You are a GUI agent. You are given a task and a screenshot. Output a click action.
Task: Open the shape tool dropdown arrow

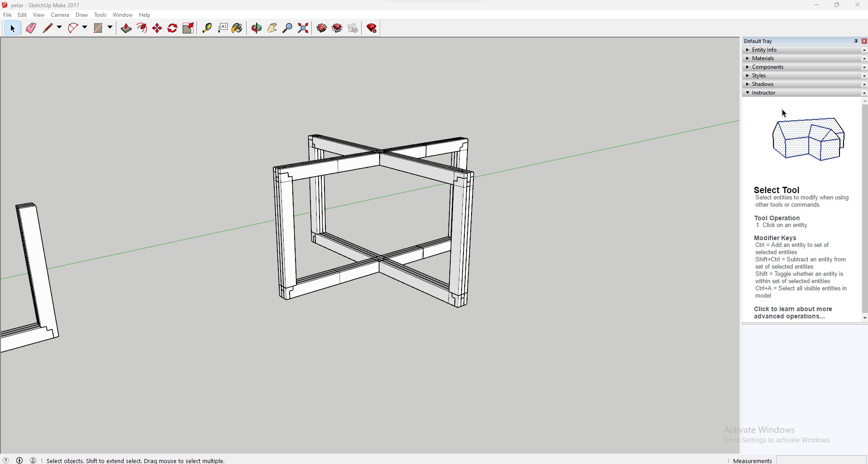110,28
